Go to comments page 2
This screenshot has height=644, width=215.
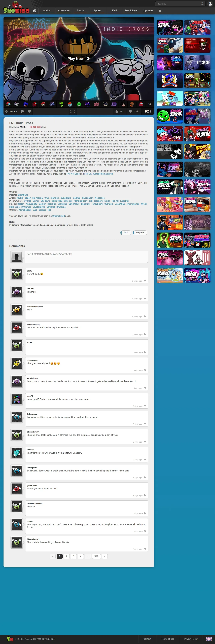point(67,556)
